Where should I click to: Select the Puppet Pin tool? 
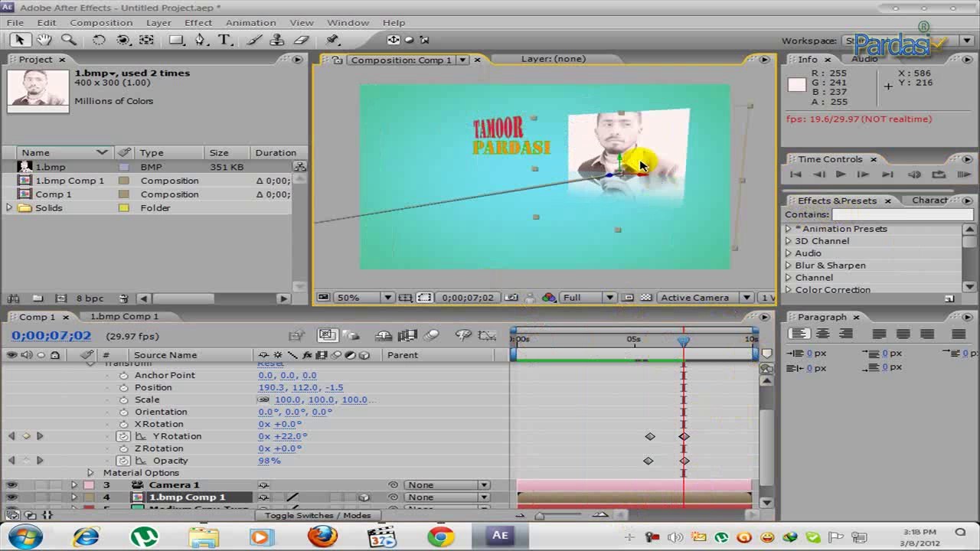point(332,40)
